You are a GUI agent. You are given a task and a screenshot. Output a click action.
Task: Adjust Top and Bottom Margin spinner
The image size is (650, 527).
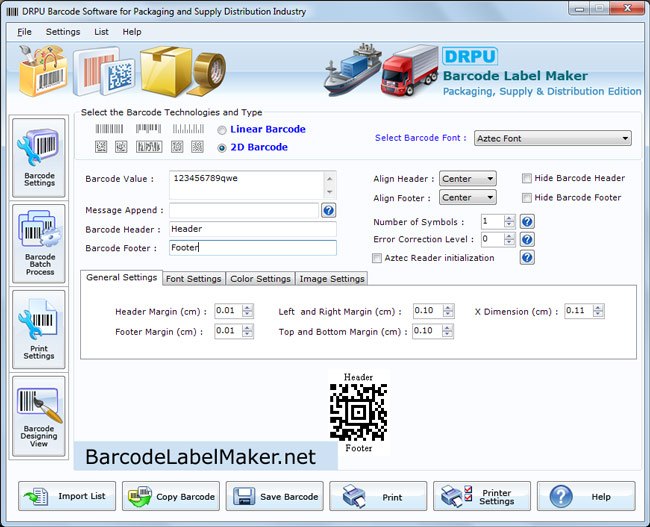coord(447,331)
